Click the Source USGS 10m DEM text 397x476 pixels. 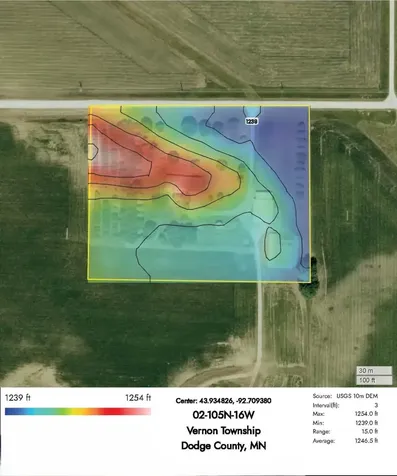point(345,396)
